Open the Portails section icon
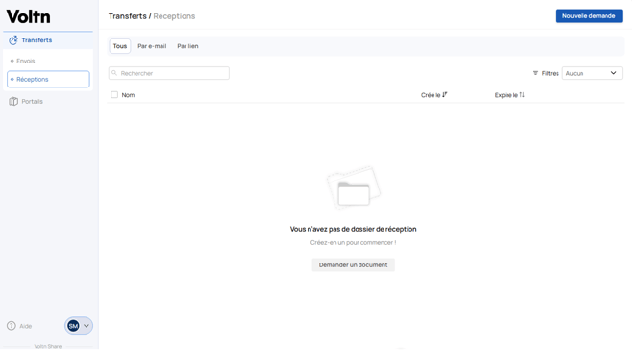This screenshot has height=350, width=644. coord(13,102)
